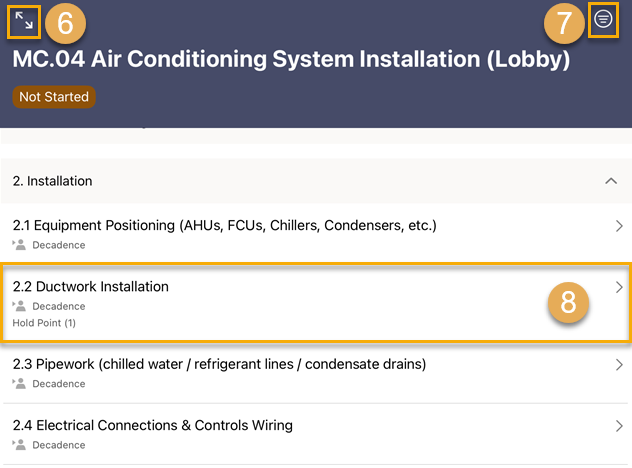Image resolution: width=632 pixels, height=468 pixels.
Task: Click assignee person icon under 2.1 Equipment
Action: (20, 245)
